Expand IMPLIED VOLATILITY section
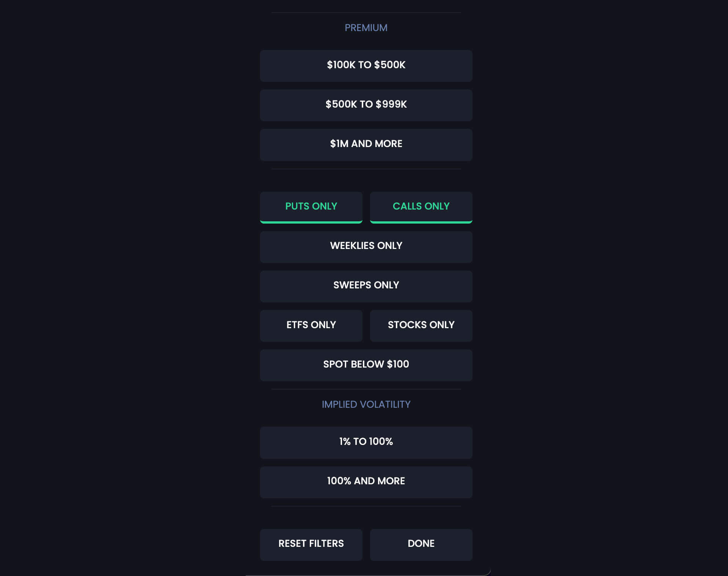The width and height of the screenshot is (728, 576). [366, 404]
